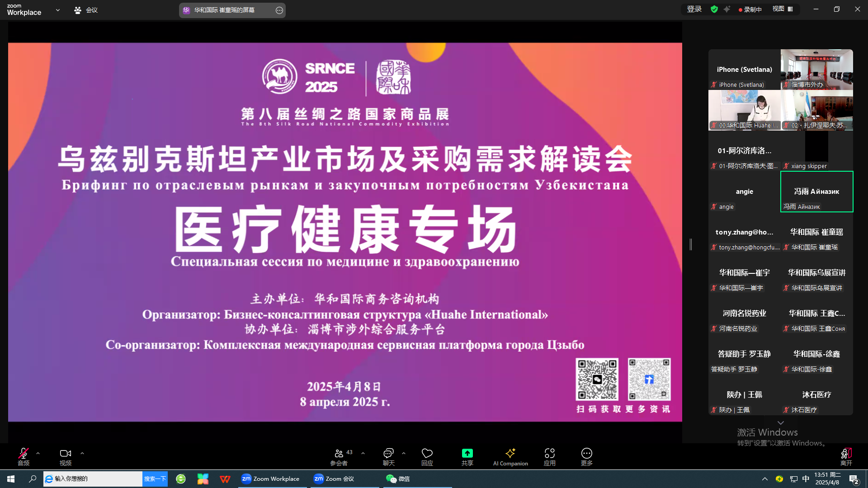Screen dimensions: 868x488
Task: Open the chat panel (聊天)
Action: (389, 456)
